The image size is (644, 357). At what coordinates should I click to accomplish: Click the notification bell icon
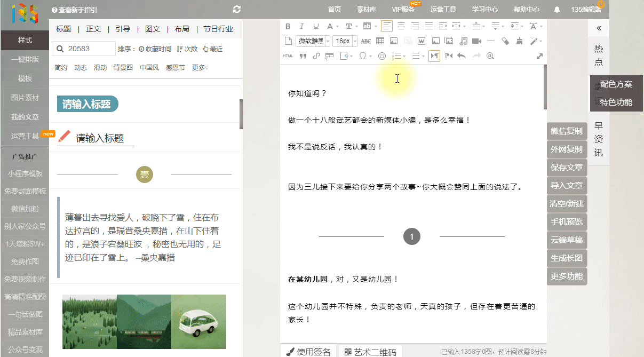click(557, 10)
